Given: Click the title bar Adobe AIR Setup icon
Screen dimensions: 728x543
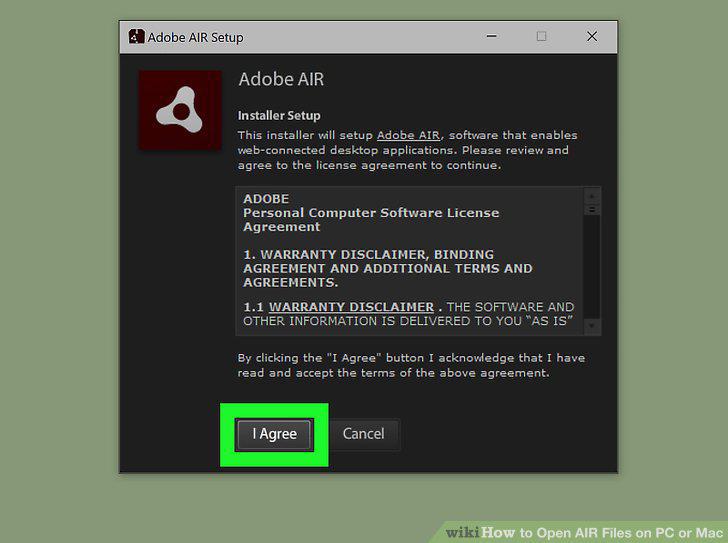Looking at the screenshot, I should point(136,37).
